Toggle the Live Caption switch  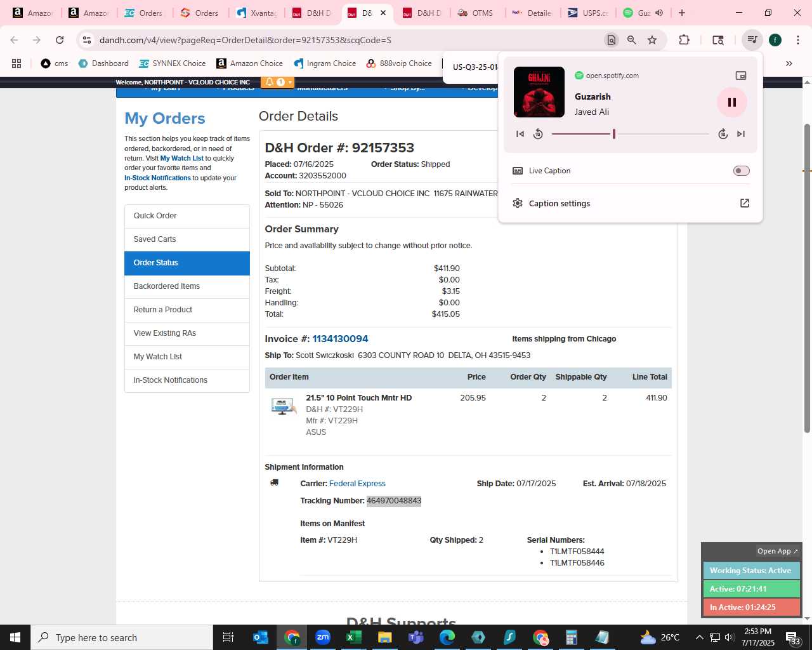(741, 171)
